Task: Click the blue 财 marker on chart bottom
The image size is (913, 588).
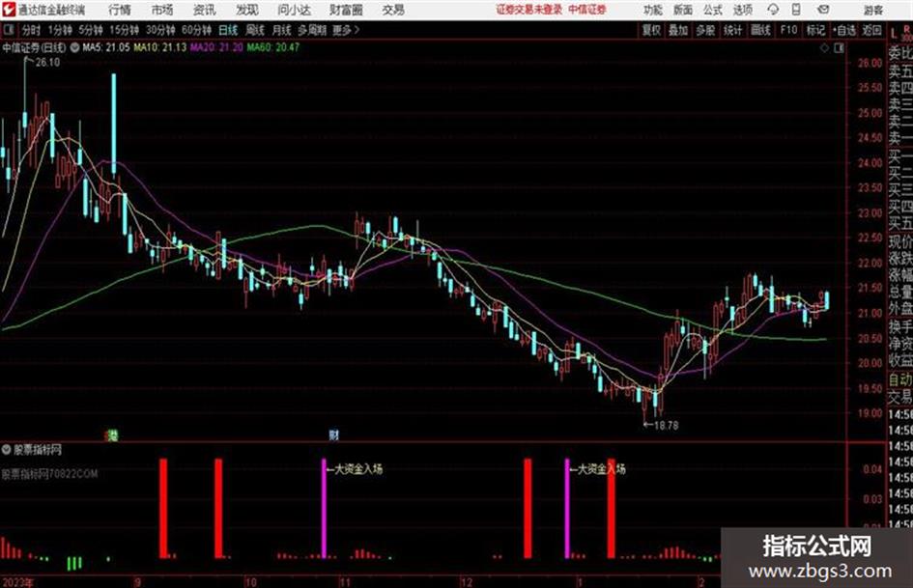Action: pyautogui.click(x=333, y=434)
